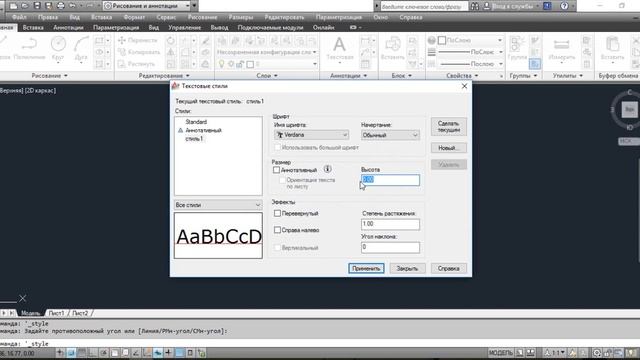
Task: Open the Сервис menu
Action: 166,17
